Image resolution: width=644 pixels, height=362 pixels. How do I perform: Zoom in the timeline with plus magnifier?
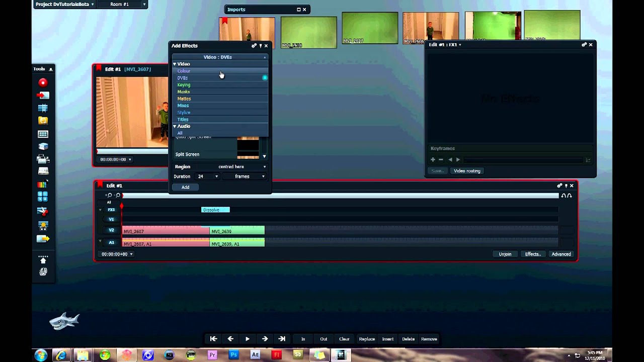(109, 195)
